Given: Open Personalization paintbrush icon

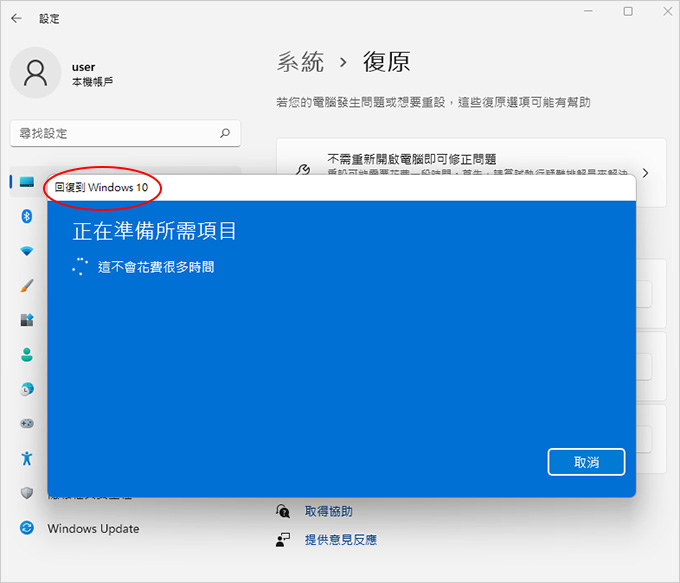Looking at the screenshot, I should pyautogui.click(x=27, y=285).
